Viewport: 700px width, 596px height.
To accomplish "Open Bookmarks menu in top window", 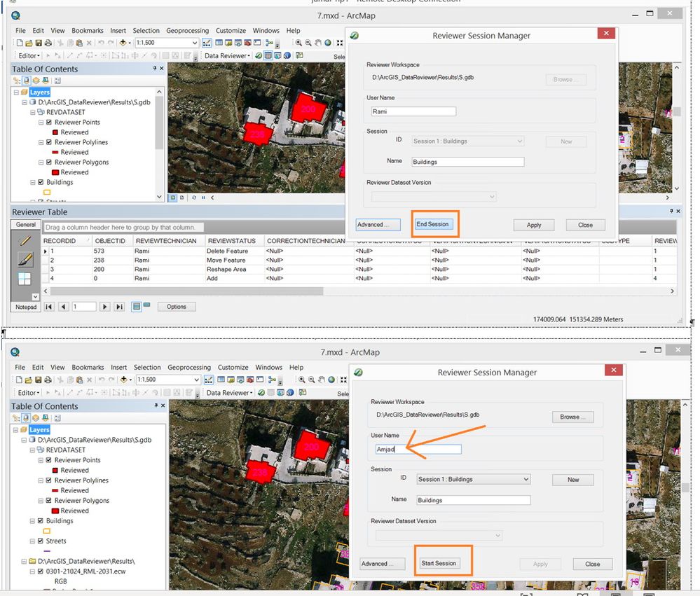I will 88,30.
